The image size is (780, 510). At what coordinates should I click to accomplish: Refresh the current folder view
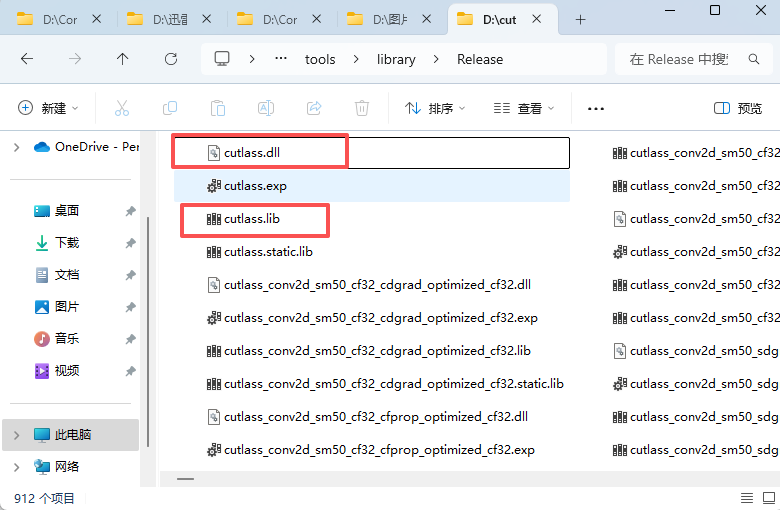point(171,59)
